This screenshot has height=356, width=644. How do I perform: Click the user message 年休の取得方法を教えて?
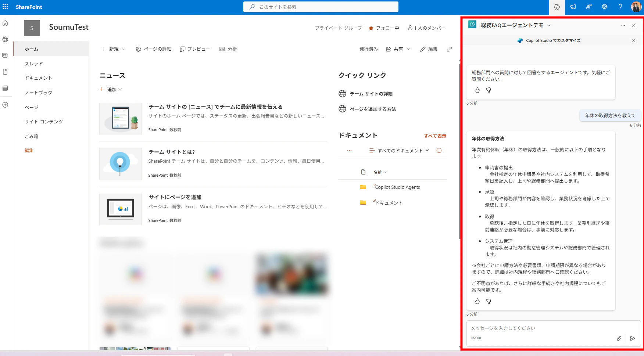pos(610,115)
